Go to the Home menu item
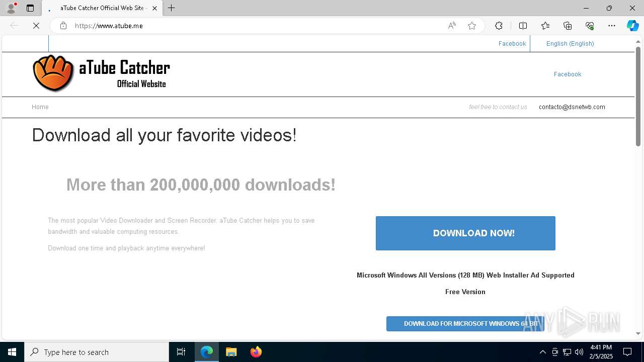 [x=40, y=107]
